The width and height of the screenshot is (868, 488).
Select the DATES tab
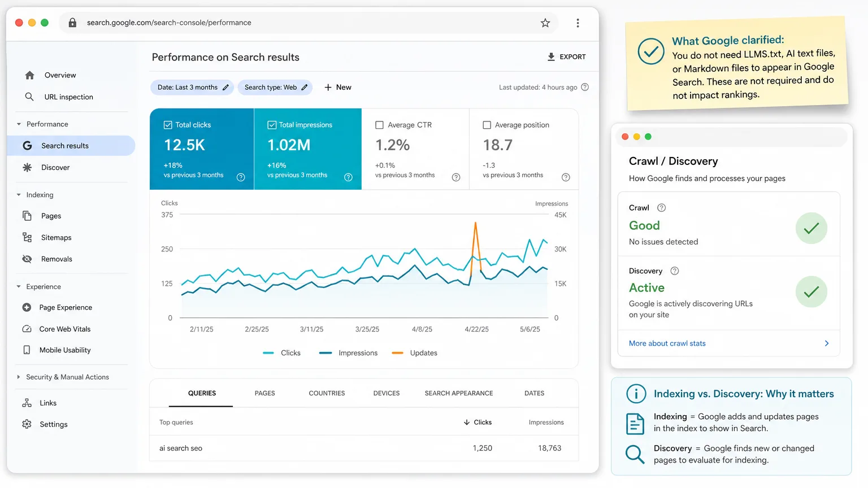(534, 393)
